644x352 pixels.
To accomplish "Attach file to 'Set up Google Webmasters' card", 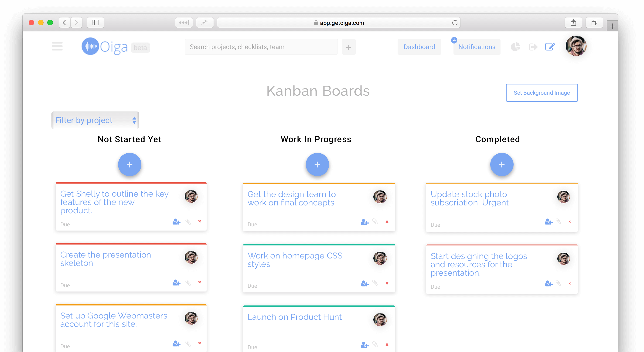I will click(x=188, y=344).
